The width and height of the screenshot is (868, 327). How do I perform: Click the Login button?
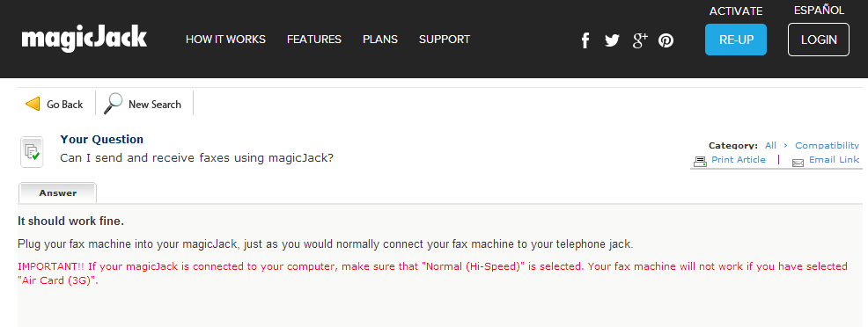(818, 40)
